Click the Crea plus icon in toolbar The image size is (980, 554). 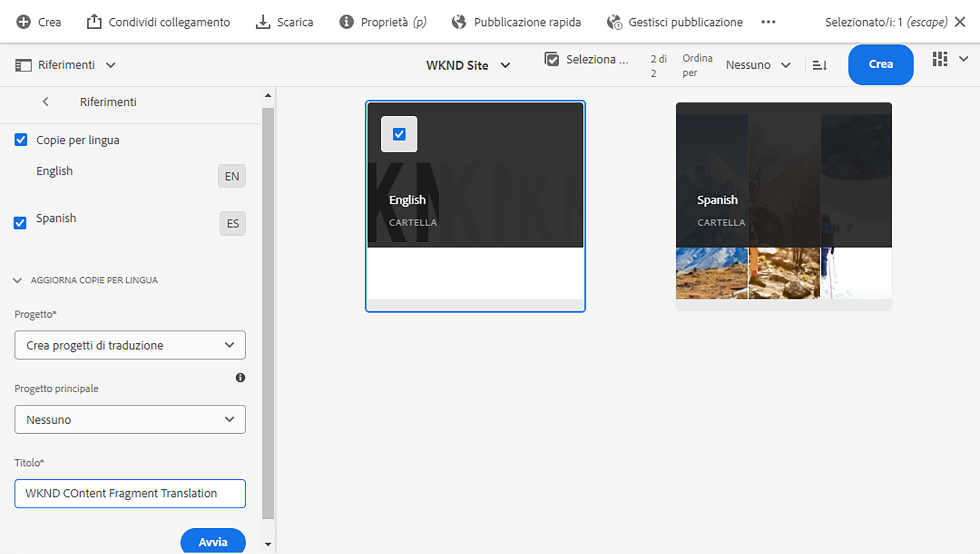point(24,22)
